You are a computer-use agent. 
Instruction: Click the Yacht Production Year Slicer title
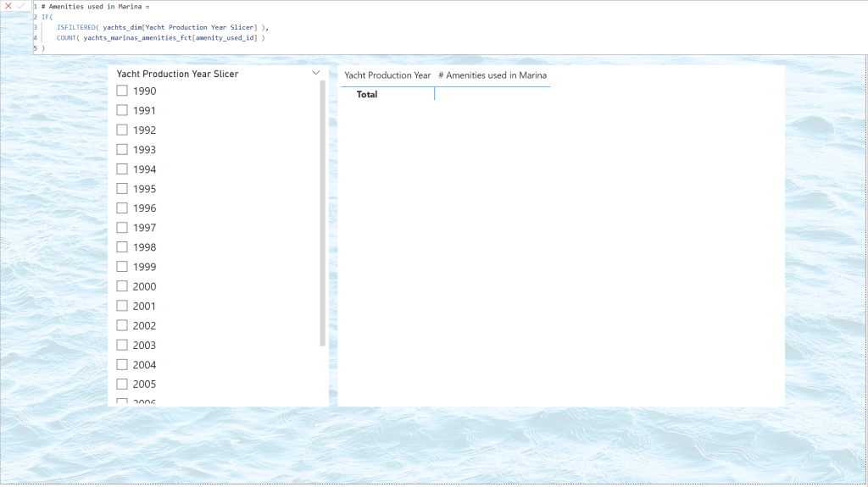pyautogui.click(x=177, y=74)
